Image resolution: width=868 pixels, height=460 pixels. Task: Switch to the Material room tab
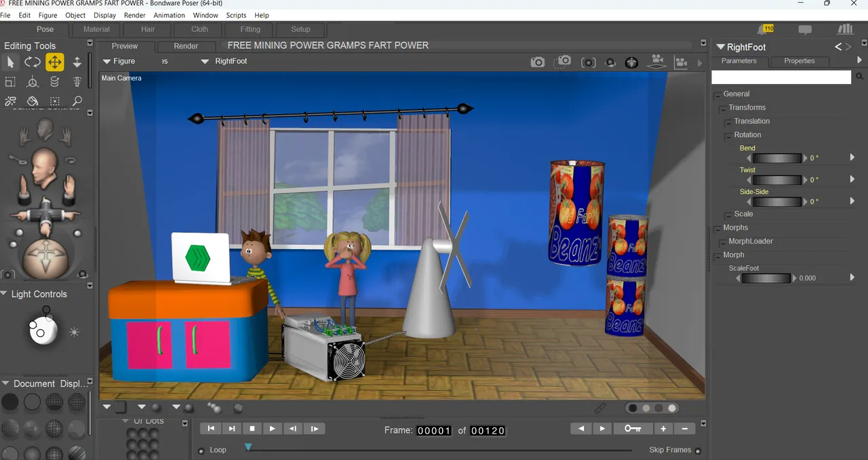point(96,29)
